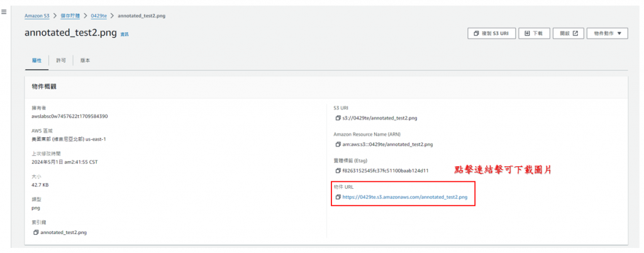Image resolution: width=644 pixels, height=253 pixels.
Task: Click the 物件概觀 section heading
Action: coord(44,87)
